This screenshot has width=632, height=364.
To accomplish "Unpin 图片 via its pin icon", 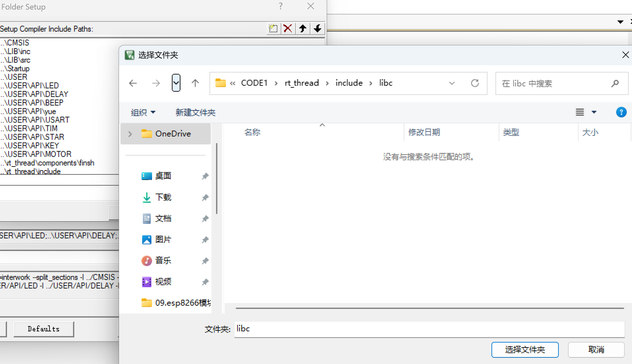I will 205,239.
